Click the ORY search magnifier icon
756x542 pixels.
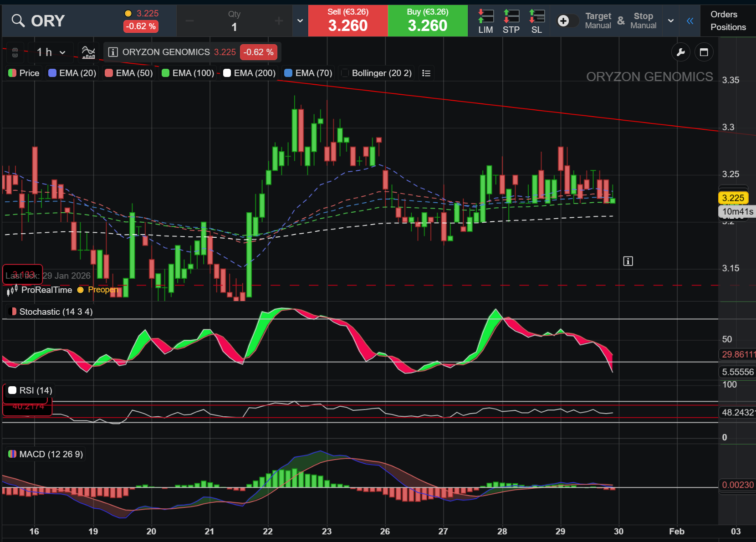click(18, 20)
